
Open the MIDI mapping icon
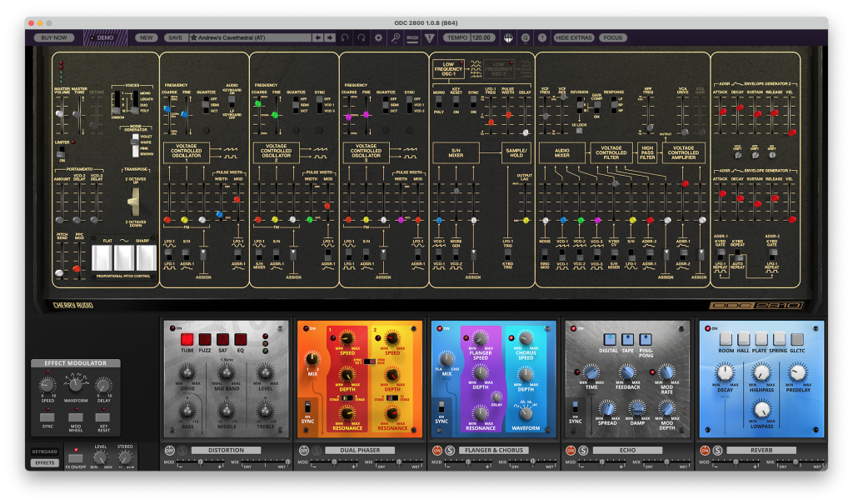[412, 37]
